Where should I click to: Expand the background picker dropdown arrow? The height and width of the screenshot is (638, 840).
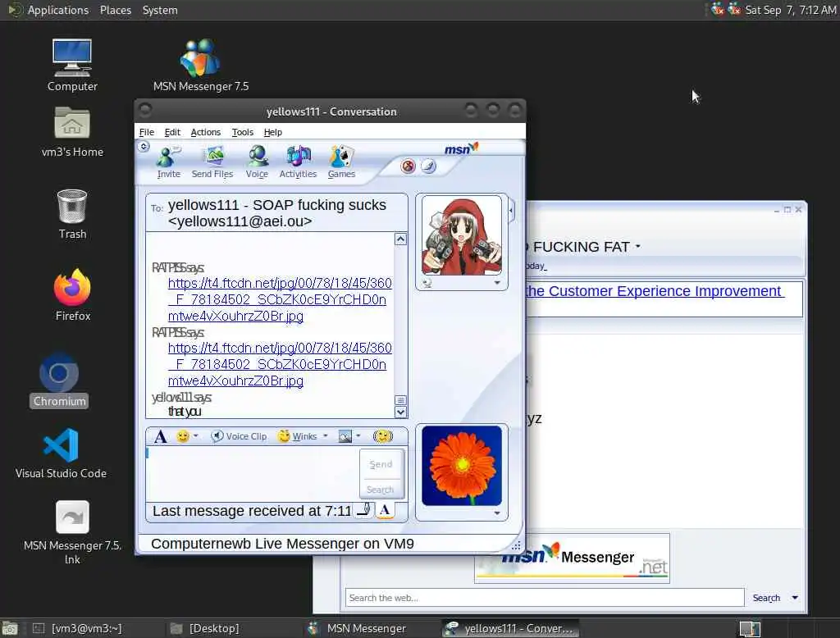358,436
